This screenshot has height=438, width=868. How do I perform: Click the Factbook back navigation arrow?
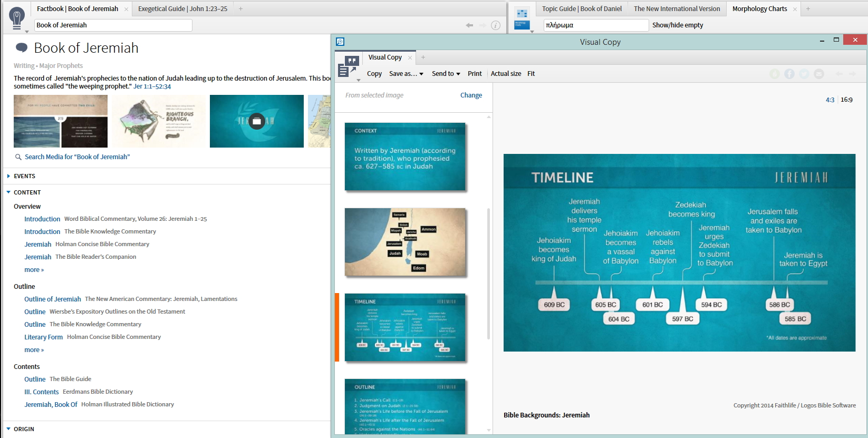[x=469, y=25]
